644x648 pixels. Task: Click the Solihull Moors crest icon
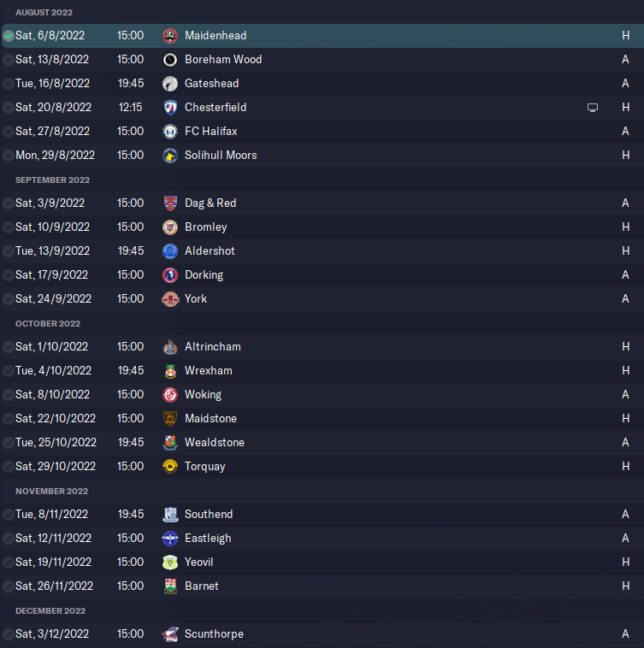coord(170,156)
